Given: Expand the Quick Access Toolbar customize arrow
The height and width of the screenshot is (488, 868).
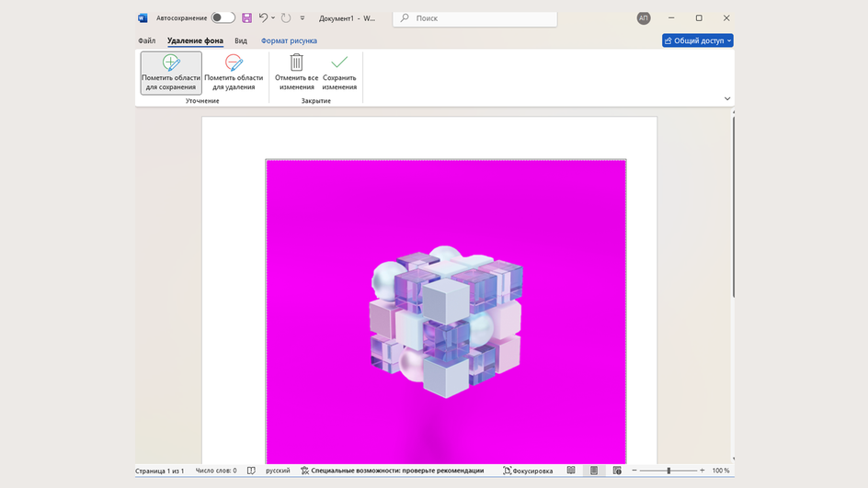Looking at the screenshot, I should pos(303,18).
